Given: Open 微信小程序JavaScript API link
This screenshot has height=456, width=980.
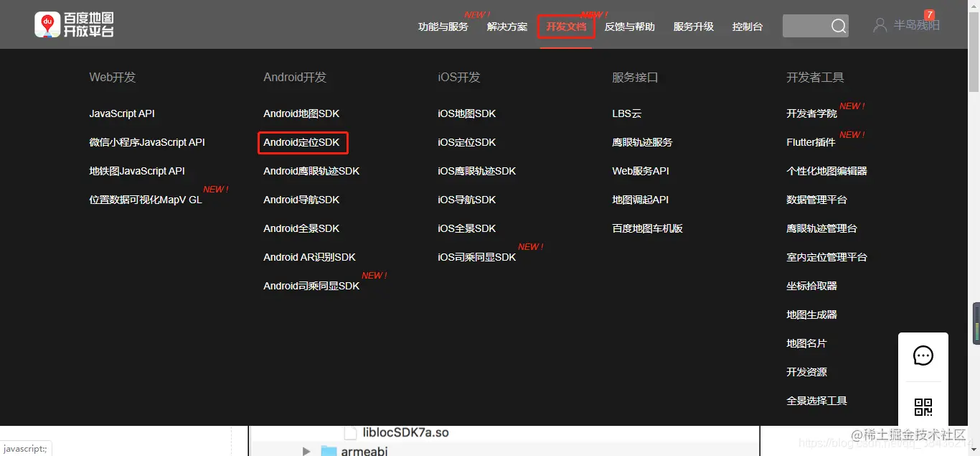Looking at the screenshot, I should point(147,142).
